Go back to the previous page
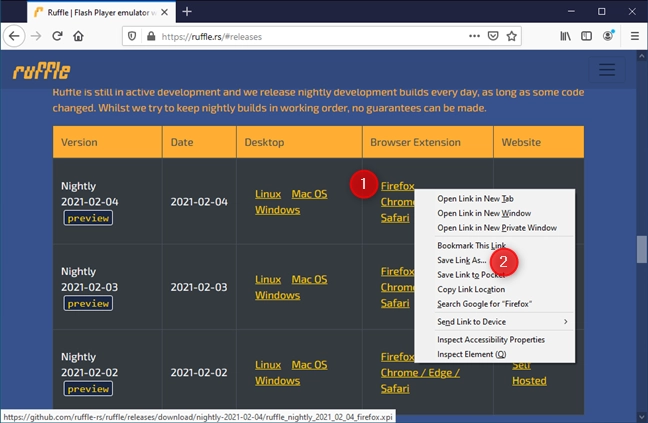 click(x=14, y=36)
